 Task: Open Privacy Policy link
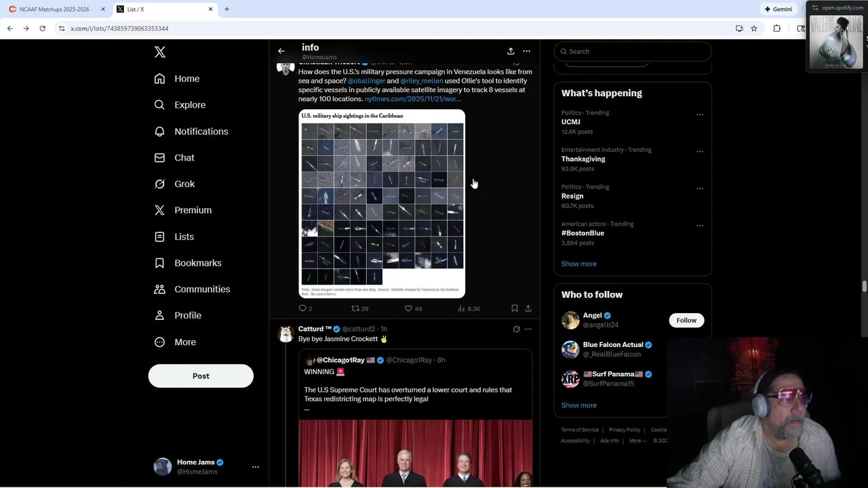[x=624, y=430]
